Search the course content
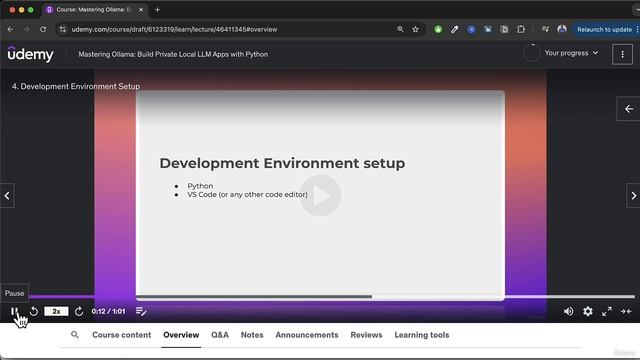This screenshot has height=360, width=640. tap(75, 335)
